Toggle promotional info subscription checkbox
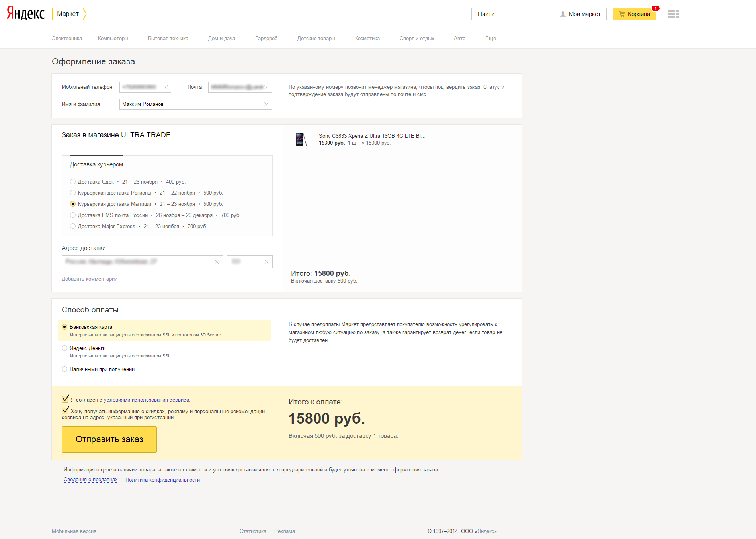The image size is (756, 539). (x=65, y=410)
